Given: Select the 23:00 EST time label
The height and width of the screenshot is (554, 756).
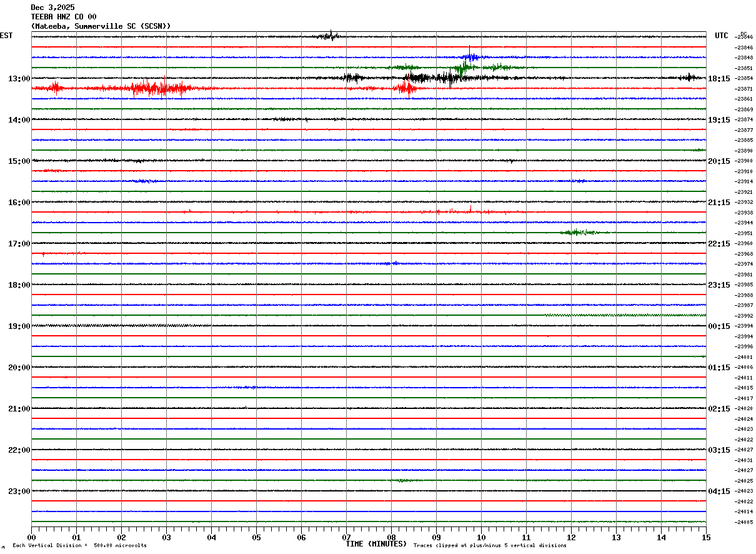Looking at the screenshot, I should [19, 491].
